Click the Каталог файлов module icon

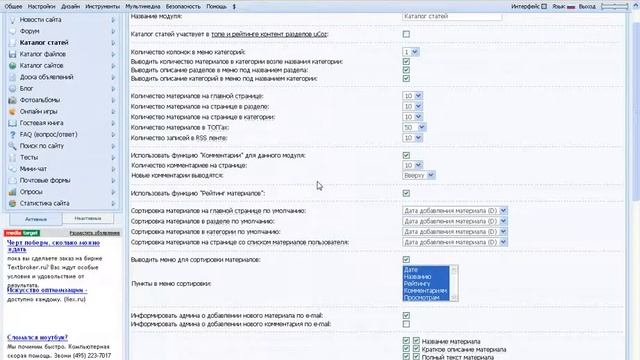point(13,54)
